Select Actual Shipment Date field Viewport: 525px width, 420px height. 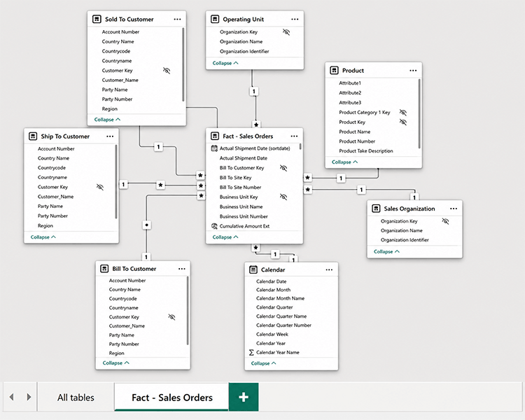tap(244, 158)
